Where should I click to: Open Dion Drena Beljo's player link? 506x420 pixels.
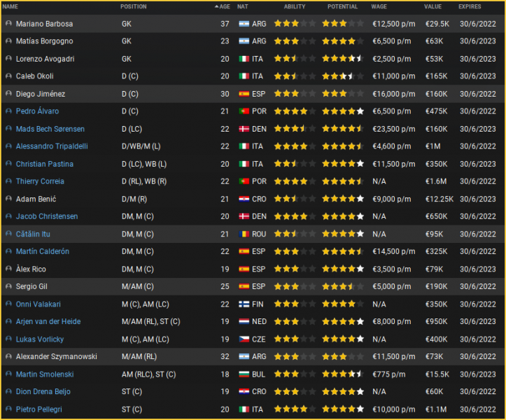point(43,391)
